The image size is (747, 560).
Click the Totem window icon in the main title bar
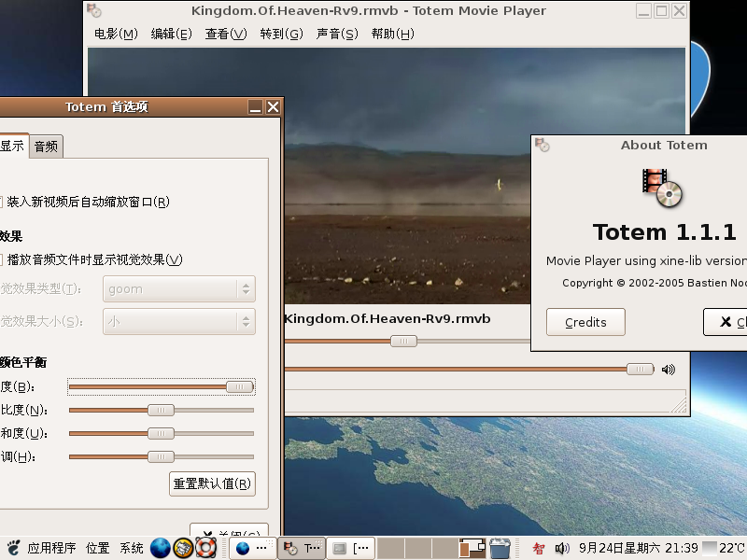[x=94, y=10]
